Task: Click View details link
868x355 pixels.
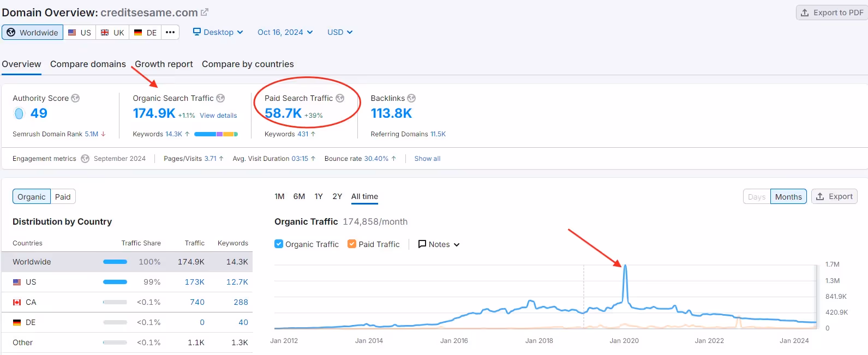Action: 218,116
